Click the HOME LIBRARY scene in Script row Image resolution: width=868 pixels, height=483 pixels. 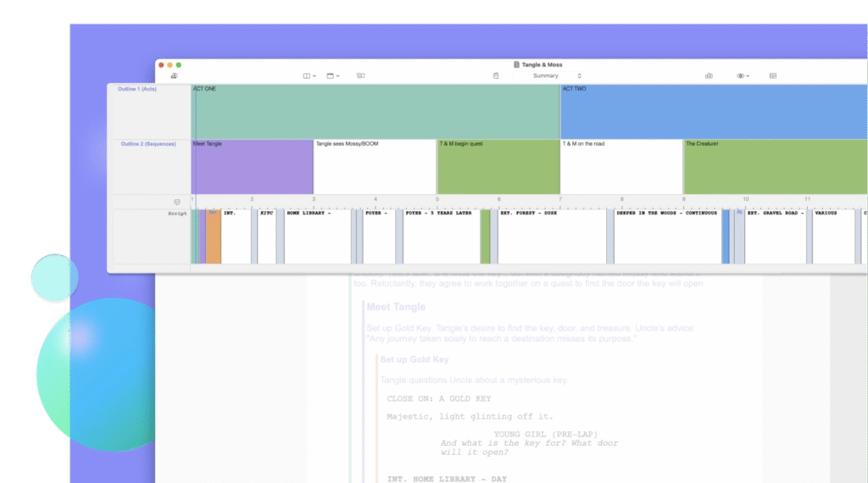coord(318,237)
